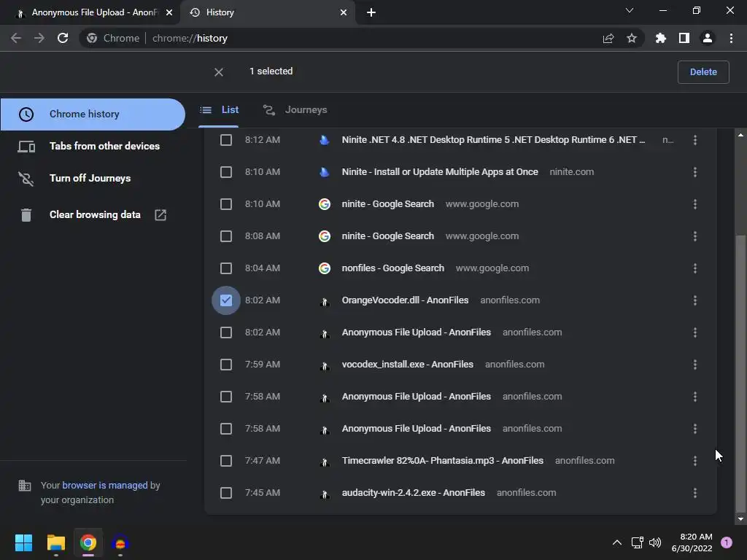Select the vocodex_install.exe entry checkbox
This screenshot has width=747, height=560.
226,365
